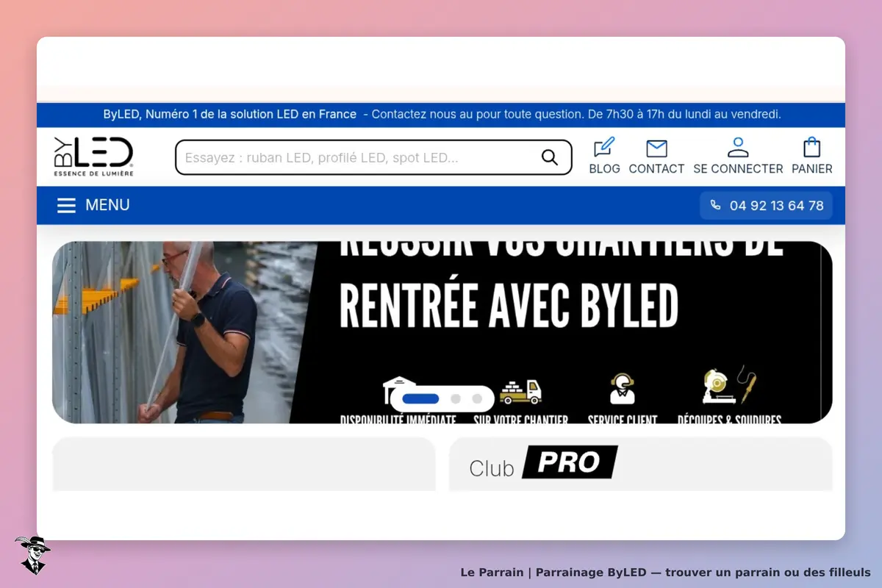
Task: Focus the ruban LED search field
Action: click(x=373, y=157)
